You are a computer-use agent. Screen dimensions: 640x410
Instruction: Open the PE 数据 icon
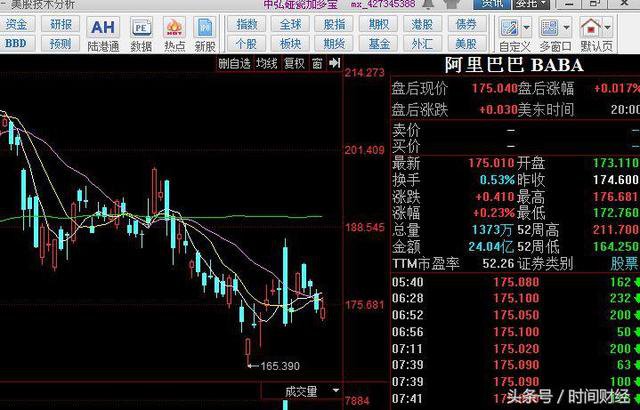pyautogui.click(x=141, y=35)
